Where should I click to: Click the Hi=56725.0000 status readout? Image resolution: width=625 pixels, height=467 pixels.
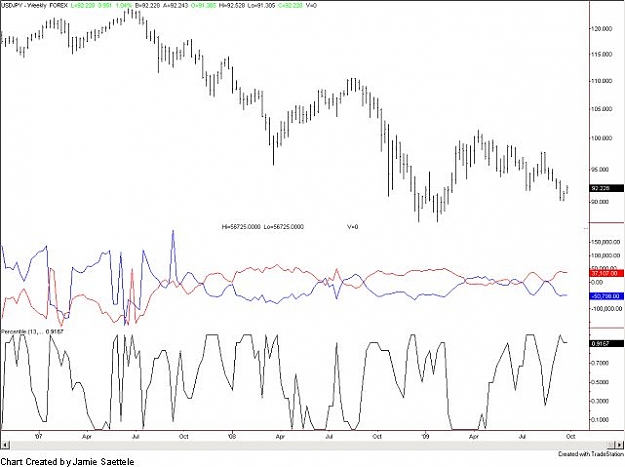pyautogui.click(x=241, y=227)
